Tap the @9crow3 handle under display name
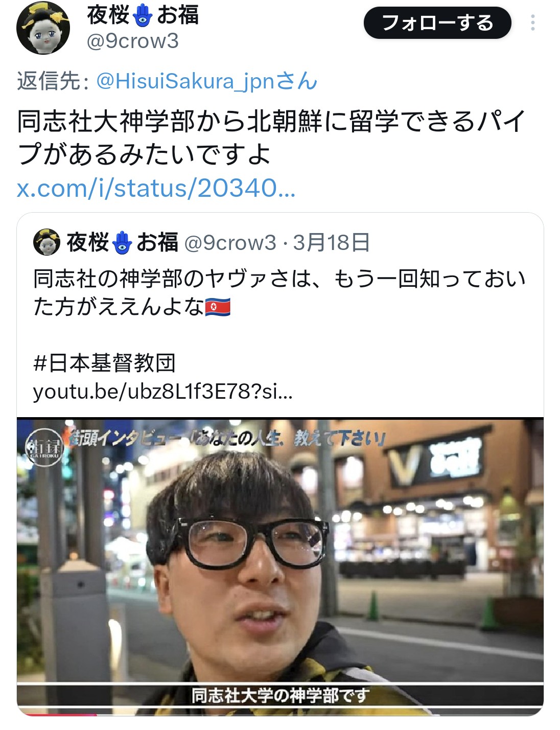560x730 pixels. pyautogui.click(x=133, y=41)
